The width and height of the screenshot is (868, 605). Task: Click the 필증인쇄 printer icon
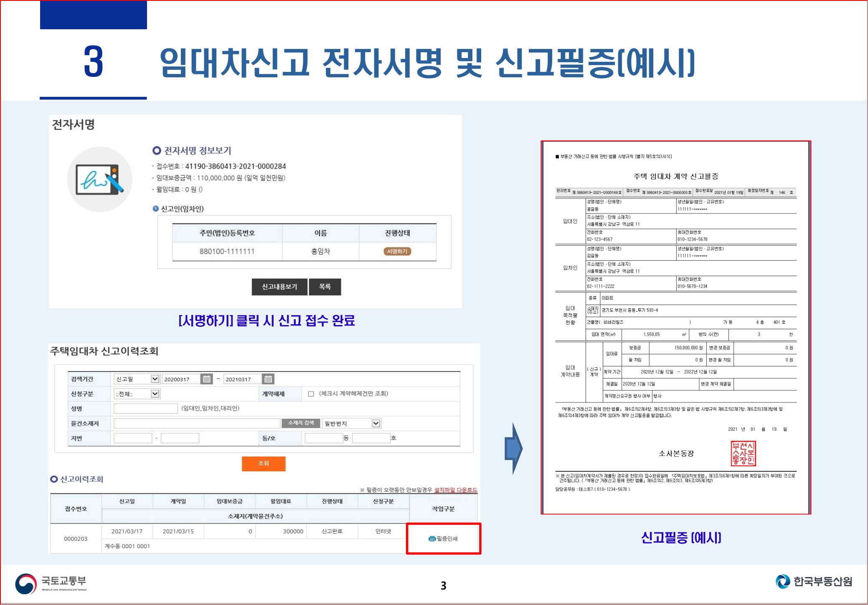(432, 539)
